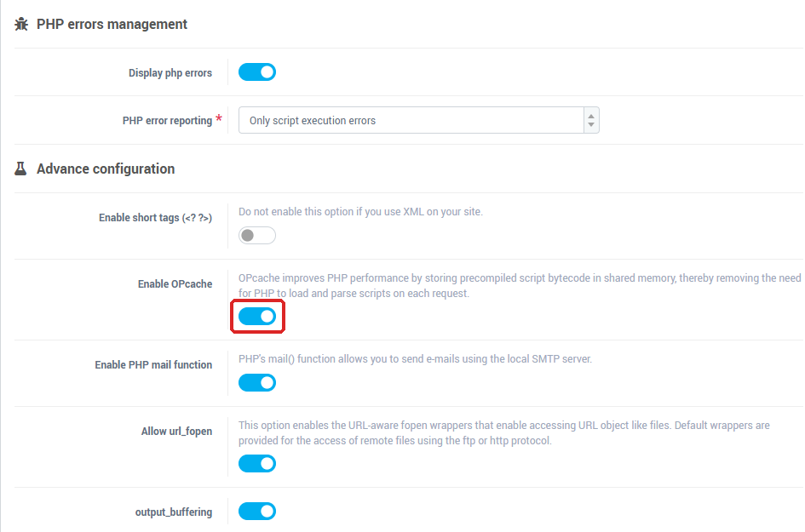805x532 pixels.
Task: Click the PHP errors management heading
Action: pyautogui.click(x=112, y=24)
